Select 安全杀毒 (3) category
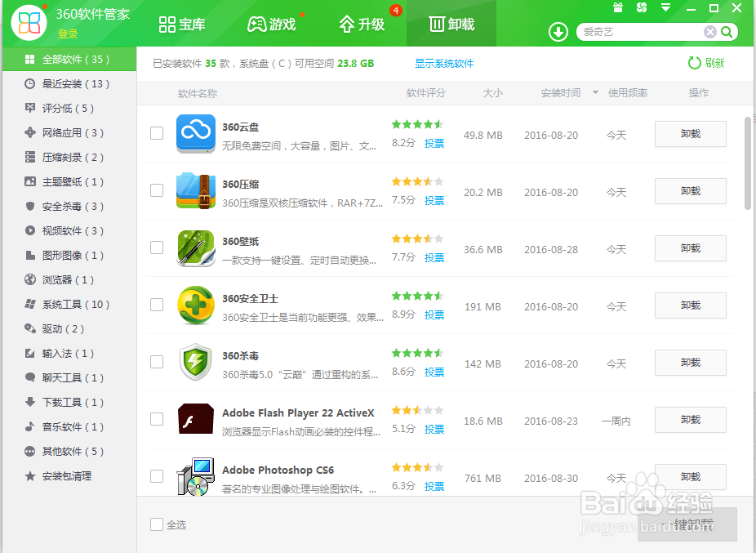 point(69,207)
